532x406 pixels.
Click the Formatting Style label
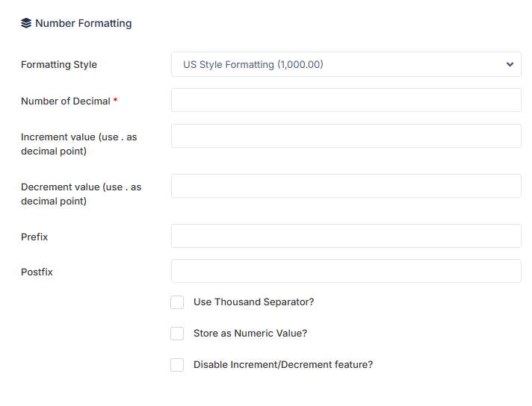pos(59,64)
